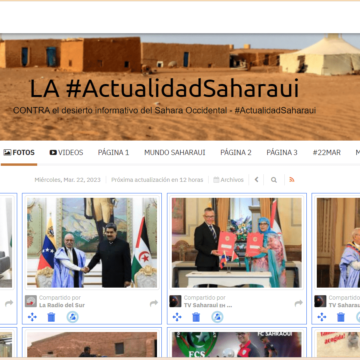Open the Venezuela handshake photo thumbnail
360x360 pixels.
pos(92,243)
